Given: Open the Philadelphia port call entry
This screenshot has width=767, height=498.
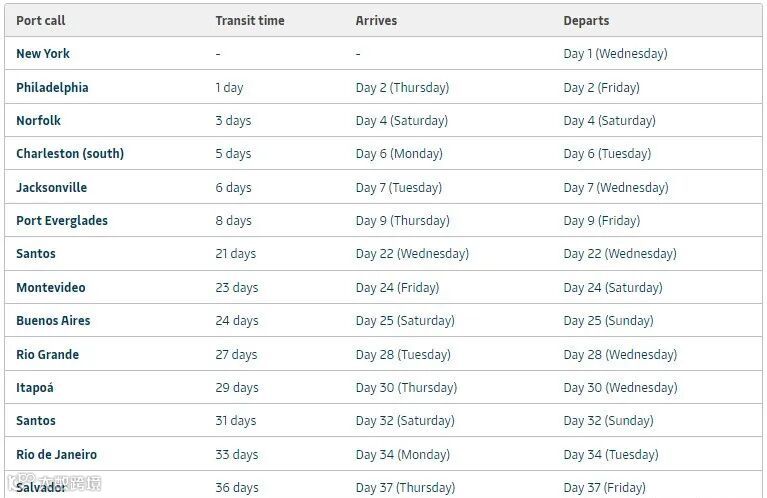Looking at the screenshot, I should pyautogui.click(x=52, y=87).
